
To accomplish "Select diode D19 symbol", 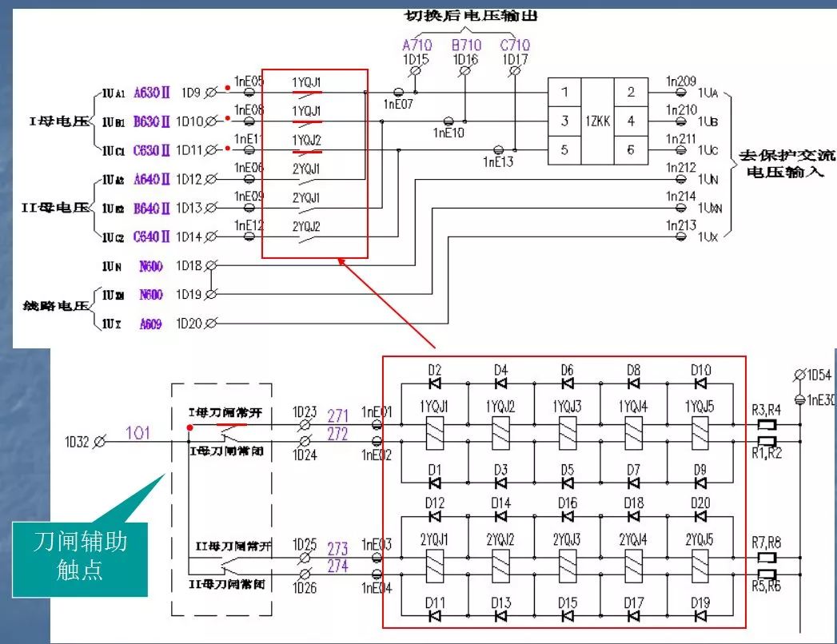I will coord(700,616).
